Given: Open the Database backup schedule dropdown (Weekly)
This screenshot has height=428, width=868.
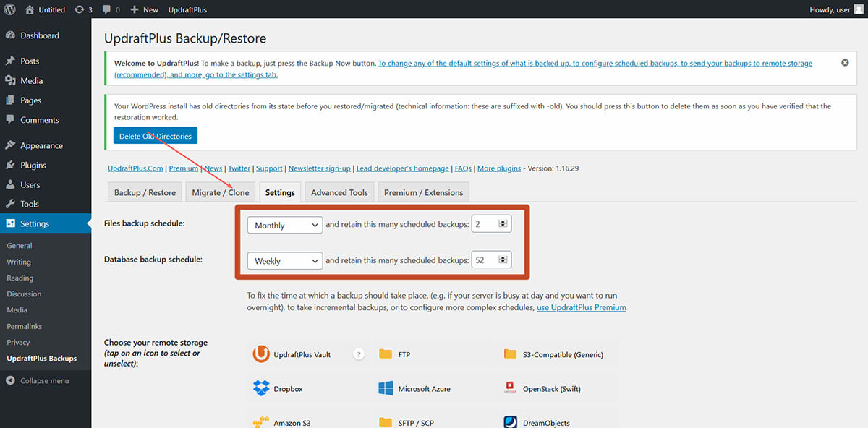Looking at the screenshot, I should coord(284,260).
